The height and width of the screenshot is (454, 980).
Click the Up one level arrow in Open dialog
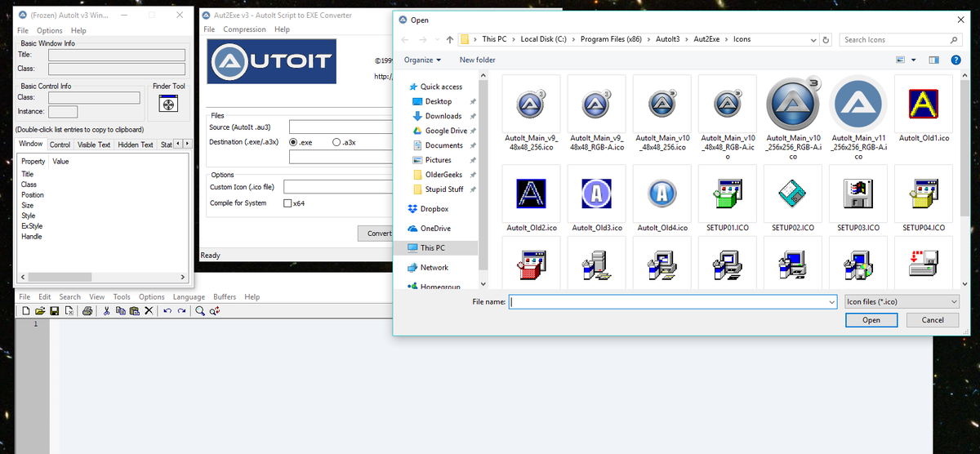(x=450, y=39)
